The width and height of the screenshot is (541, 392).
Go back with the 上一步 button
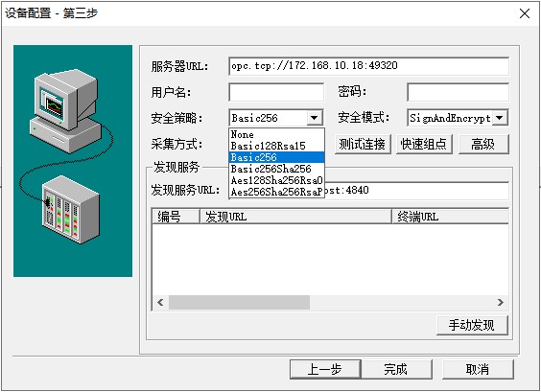tap(325, 369)
